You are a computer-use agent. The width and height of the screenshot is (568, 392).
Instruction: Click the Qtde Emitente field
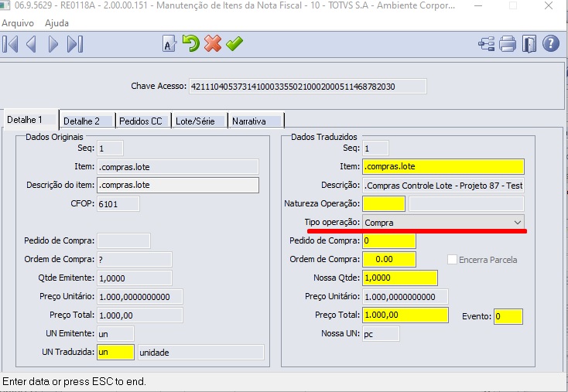pyautogui.click(x=135, y=278)
